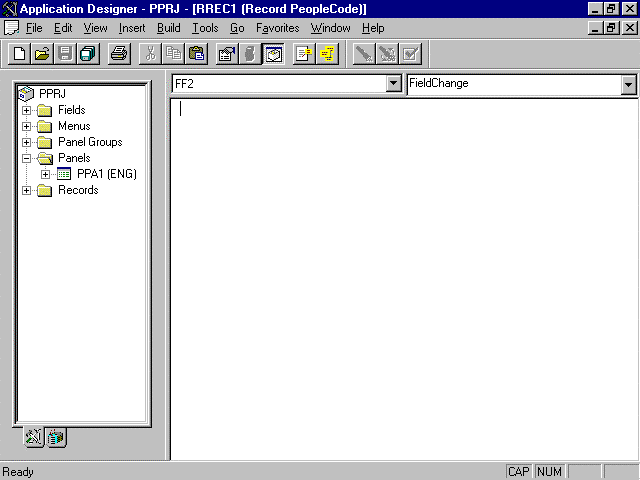This screenshot has width=640, height=480.
Task: Click the CAP status bar indicator
Action: (519, 472)
